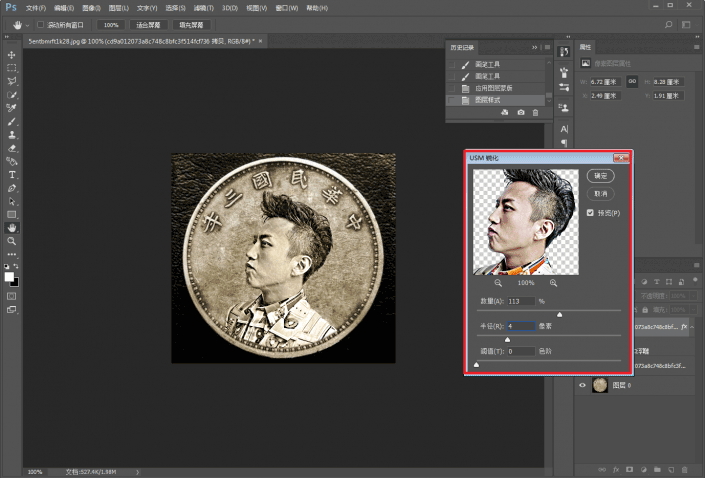Swap foreground and background colors
Image resolution: width=705 pixels, height=478 pixels.
(16, 266)
